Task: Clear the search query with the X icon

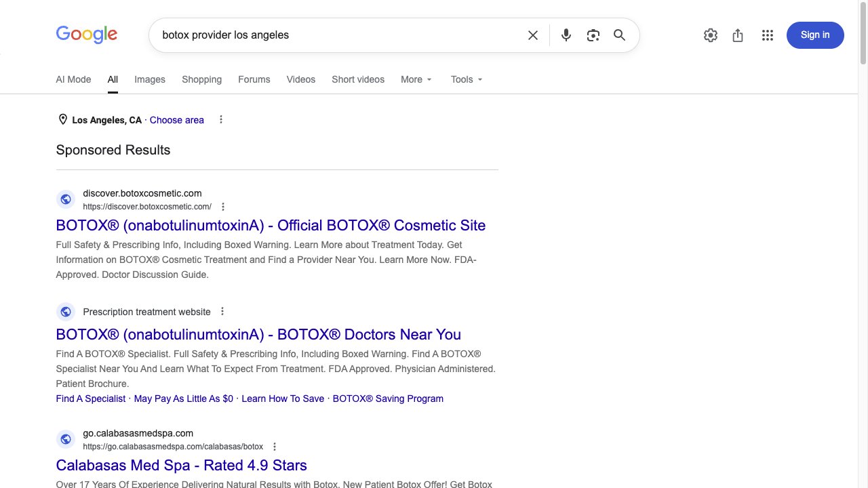Action: click(x=533, y=35)
